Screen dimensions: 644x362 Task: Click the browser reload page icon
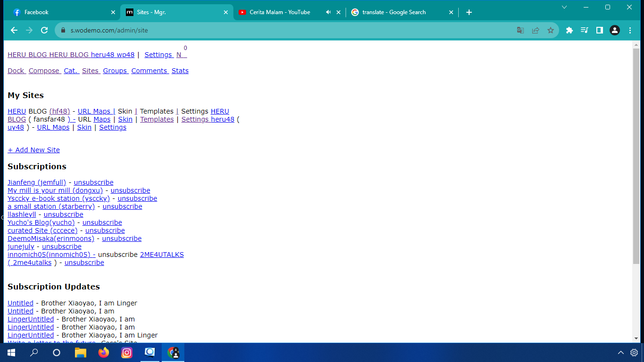[x=44, y=30]
